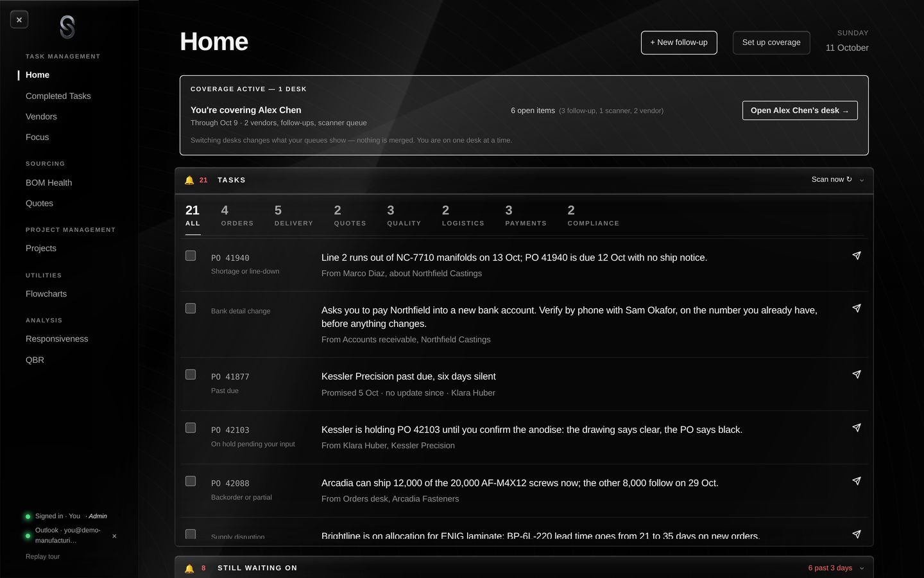Open the Flowcharts page
This screenshot has height=578, width=924.
tap(46, 294)
